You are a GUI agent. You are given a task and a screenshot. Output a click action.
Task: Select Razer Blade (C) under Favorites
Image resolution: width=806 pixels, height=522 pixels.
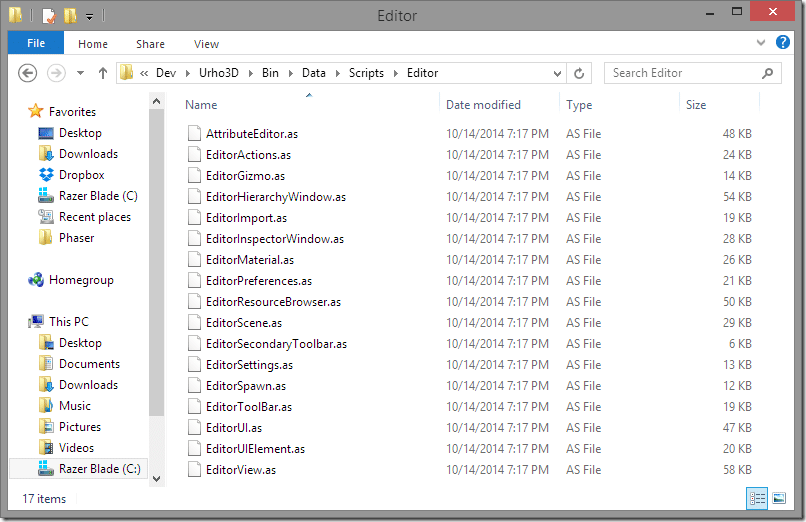coord(98,196)
